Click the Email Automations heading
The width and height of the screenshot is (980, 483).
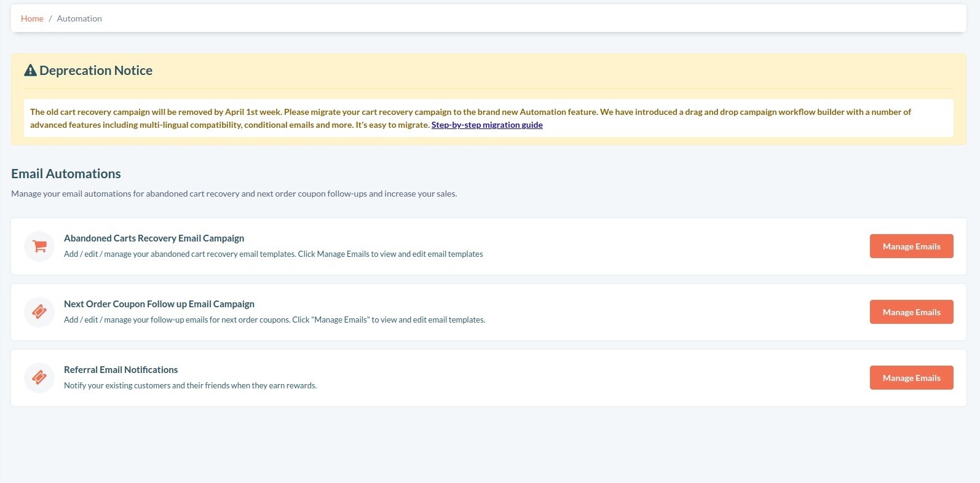tap(66, 174)
